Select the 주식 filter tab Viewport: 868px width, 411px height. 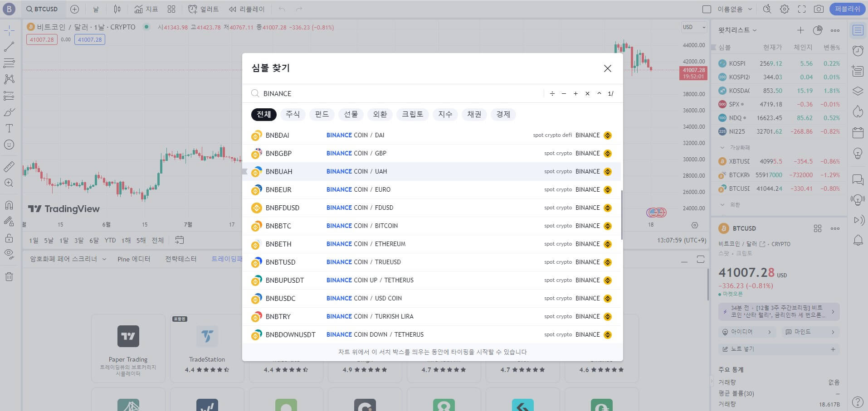coord(293,114)
